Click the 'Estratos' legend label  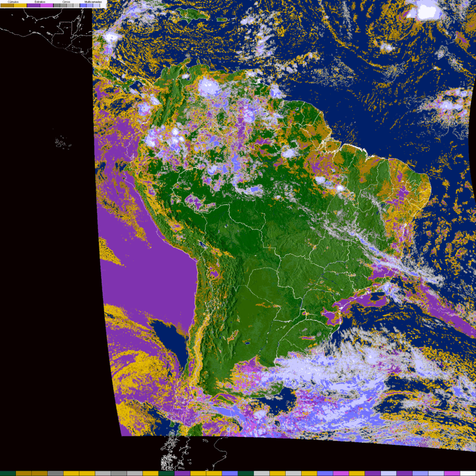tap(40, 2)
